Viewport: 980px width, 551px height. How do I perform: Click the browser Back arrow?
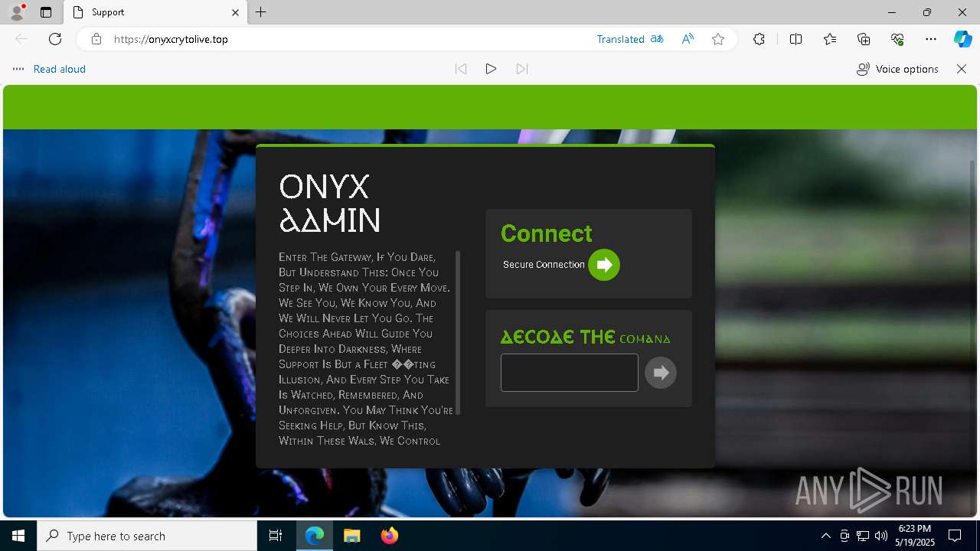(x=21, y=39)
